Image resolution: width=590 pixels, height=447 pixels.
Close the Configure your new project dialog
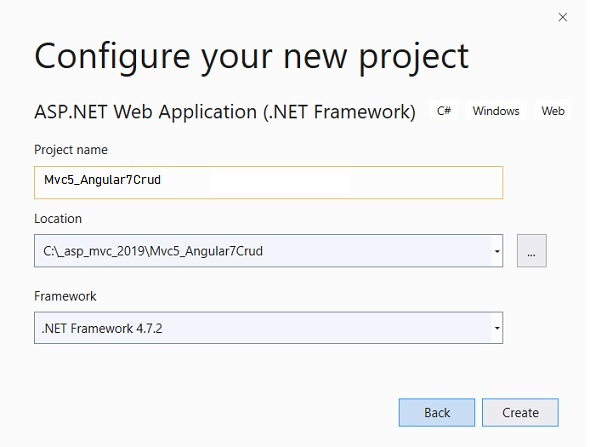[x=563, y=17]
